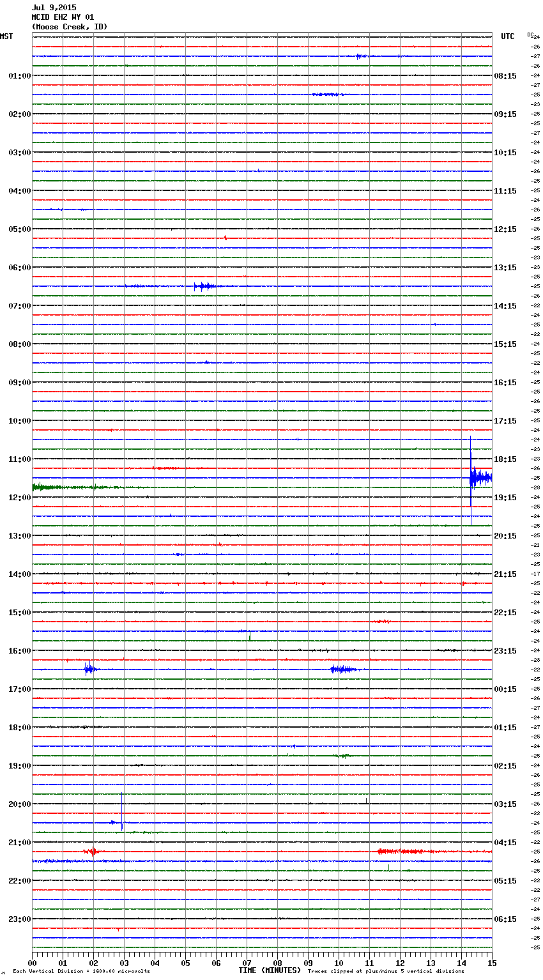Select the 23:00 MST time label

[20, 919]
